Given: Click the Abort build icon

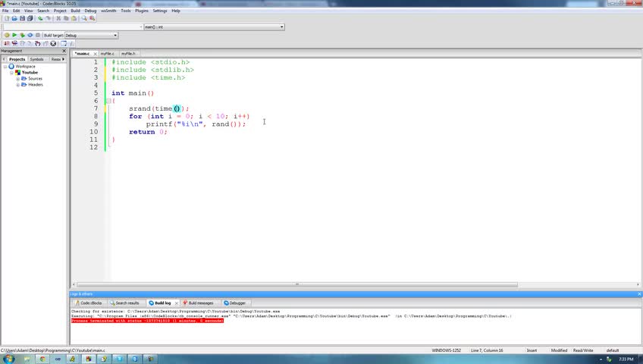Looking at the screenshot, I should 38,35.
